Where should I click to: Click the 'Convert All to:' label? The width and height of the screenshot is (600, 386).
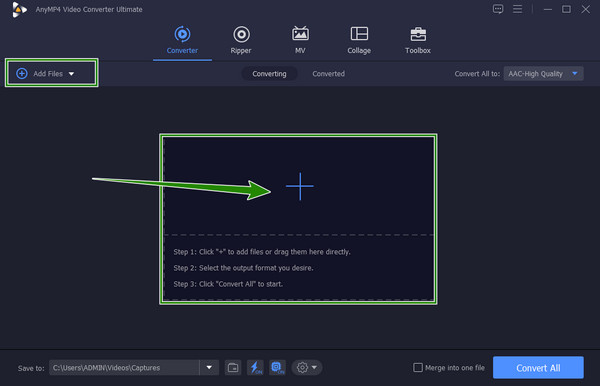point(477,74)
